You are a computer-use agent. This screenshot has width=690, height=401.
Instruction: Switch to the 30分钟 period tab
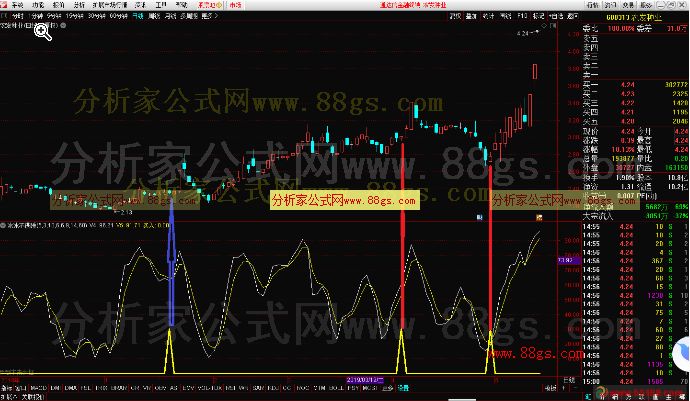point(96,16)
